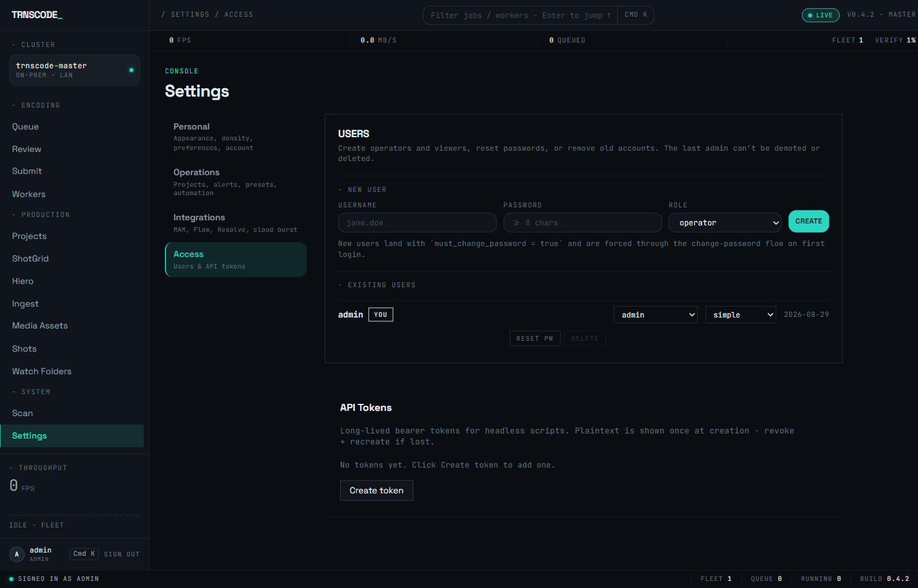
Task: Click the V0.4.2 - MASTER version text
Action: [x=881, y=14]
